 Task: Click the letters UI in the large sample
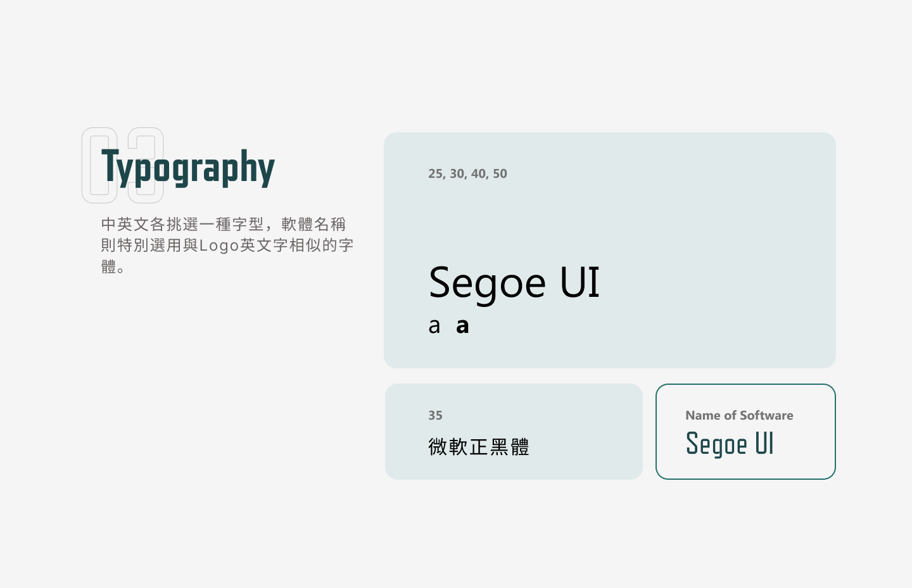click(x=579, y=283)
